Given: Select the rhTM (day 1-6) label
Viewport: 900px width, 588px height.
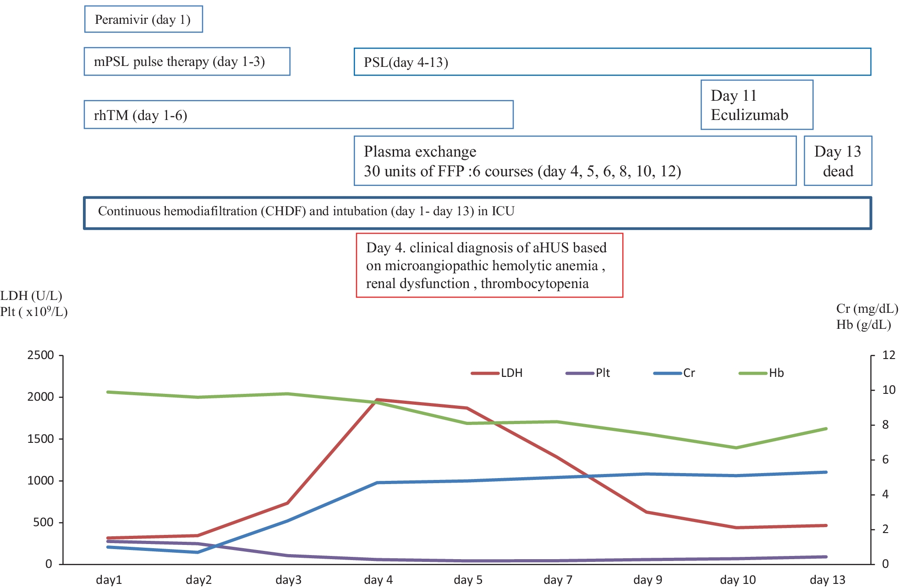Looking at the screenshot, I should pos(141,115).
